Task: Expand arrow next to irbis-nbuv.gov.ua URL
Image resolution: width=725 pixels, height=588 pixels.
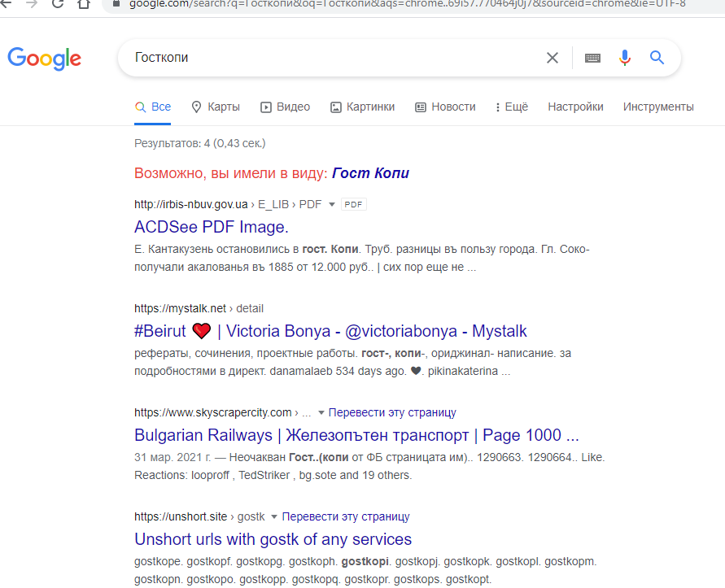Action: click(331, 204)
